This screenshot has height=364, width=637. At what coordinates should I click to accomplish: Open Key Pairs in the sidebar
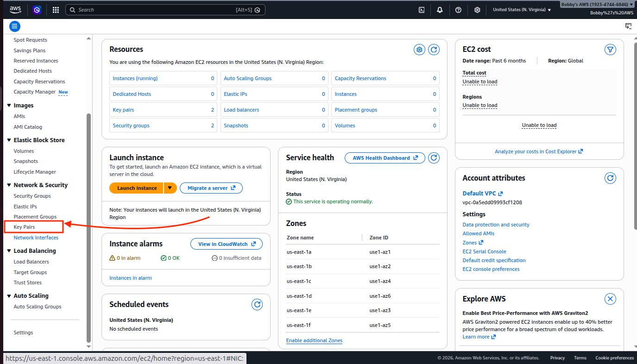click(x=24, y=227)
